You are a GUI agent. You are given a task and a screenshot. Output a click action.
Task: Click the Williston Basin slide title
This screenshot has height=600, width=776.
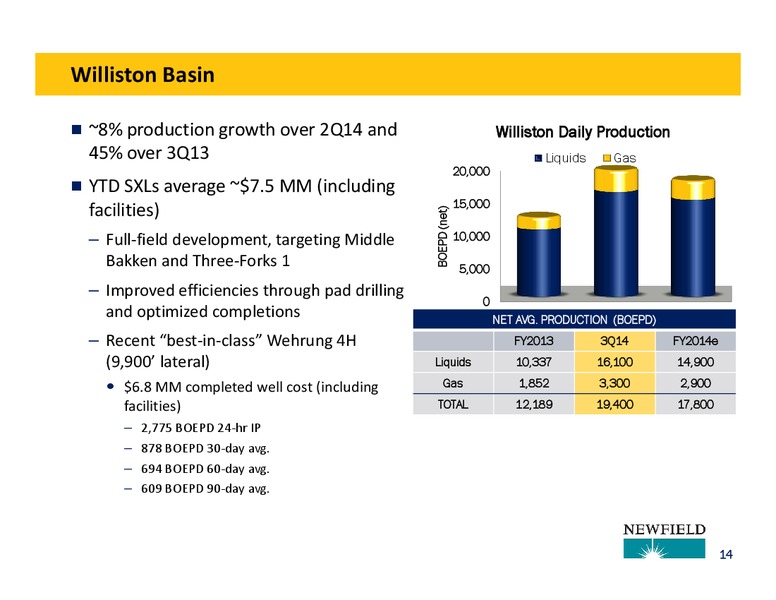click(x=143, y=75)
